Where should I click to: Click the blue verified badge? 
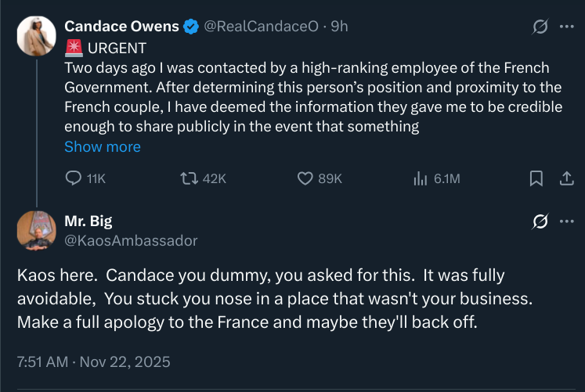click(x=191, y=27)
